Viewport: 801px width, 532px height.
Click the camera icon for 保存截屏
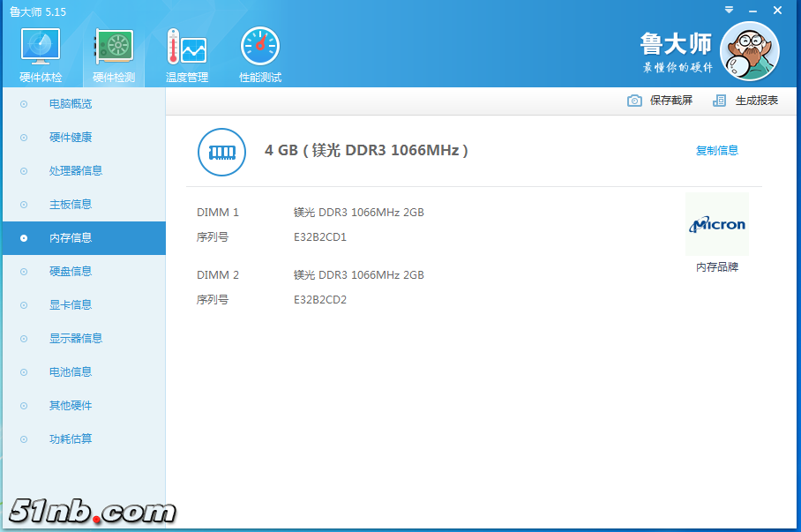click(x=634, y=101)
